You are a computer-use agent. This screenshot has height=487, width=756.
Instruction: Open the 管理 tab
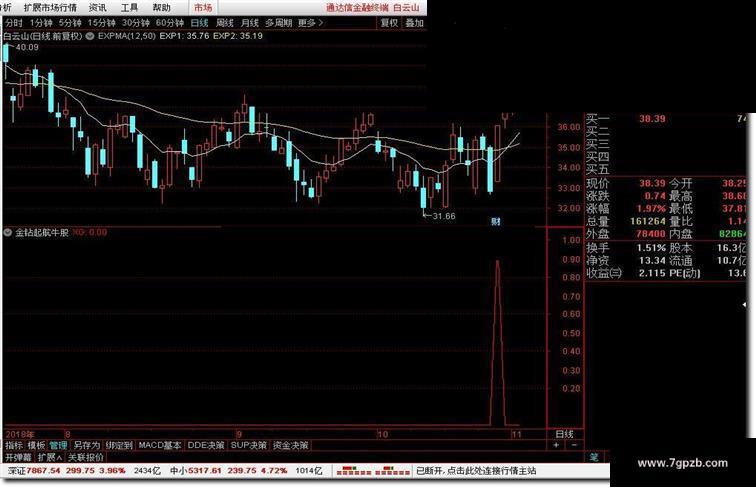tap(58, 445)
